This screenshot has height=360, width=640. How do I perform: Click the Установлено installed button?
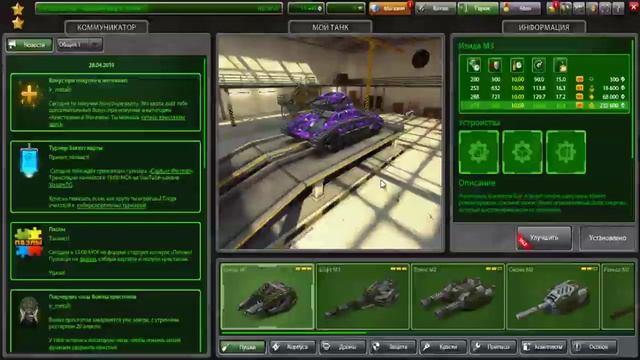(x=607, y=238)
